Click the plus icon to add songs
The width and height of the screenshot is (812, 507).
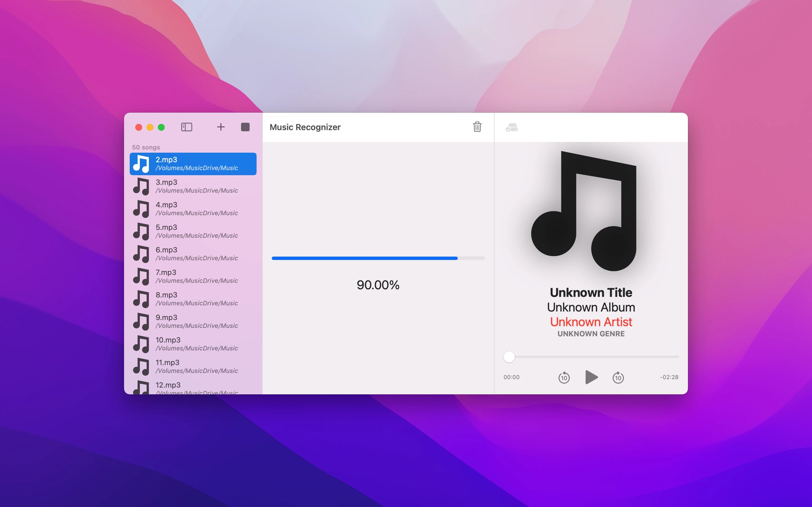tap(221, 127)
